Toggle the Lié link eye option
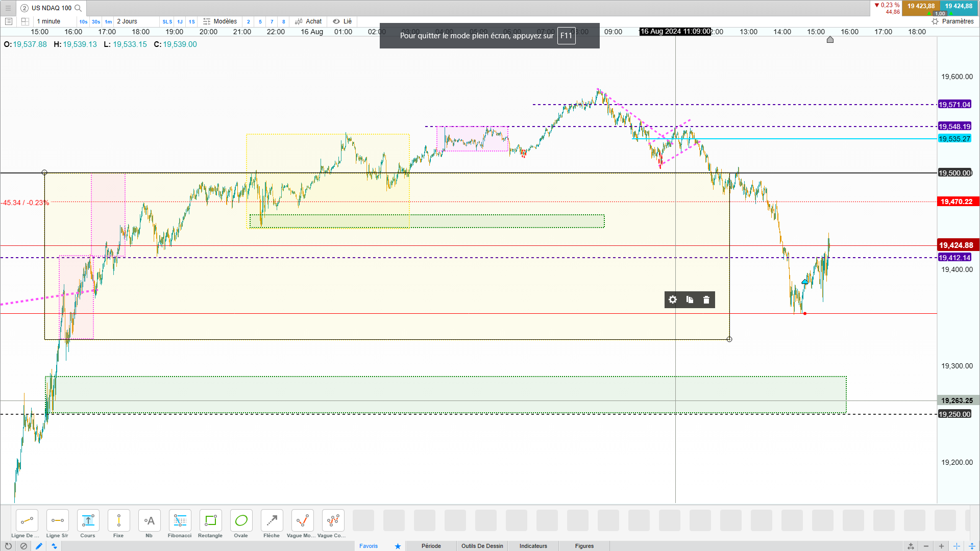 [342, 21]
